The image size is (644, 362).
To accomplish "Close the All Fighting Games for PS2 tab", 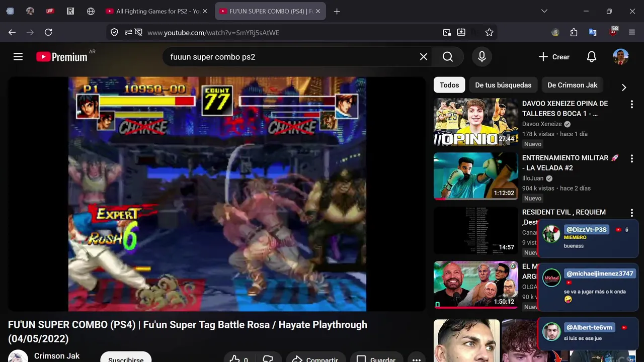I will tap(205, 11).
